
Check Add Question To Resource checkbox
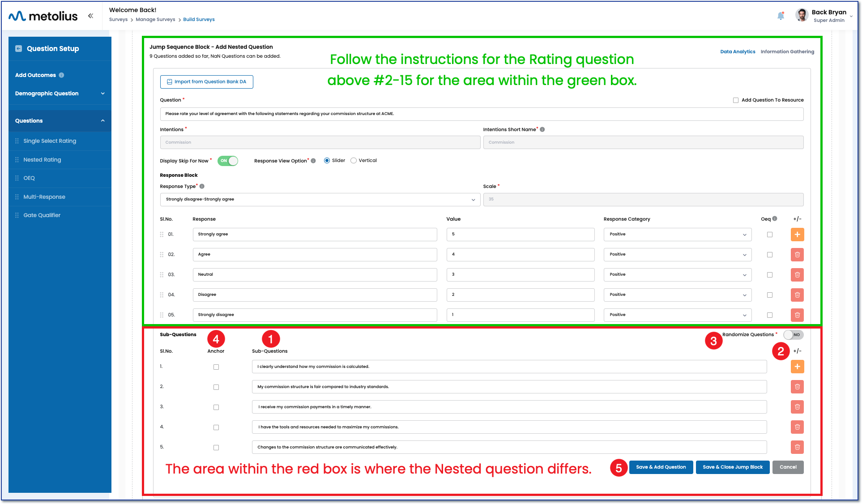(x=735, y=100)
